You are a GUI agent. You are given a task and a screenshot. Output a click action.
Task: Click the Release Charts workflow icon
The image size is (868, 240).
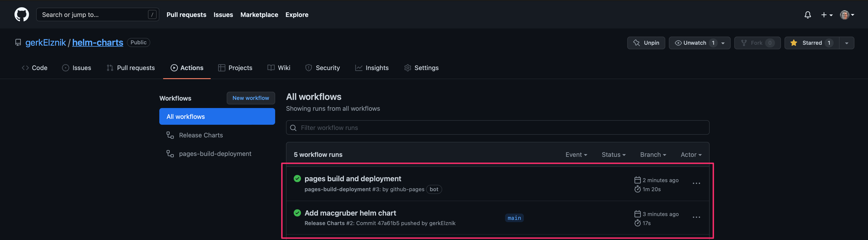170,135
